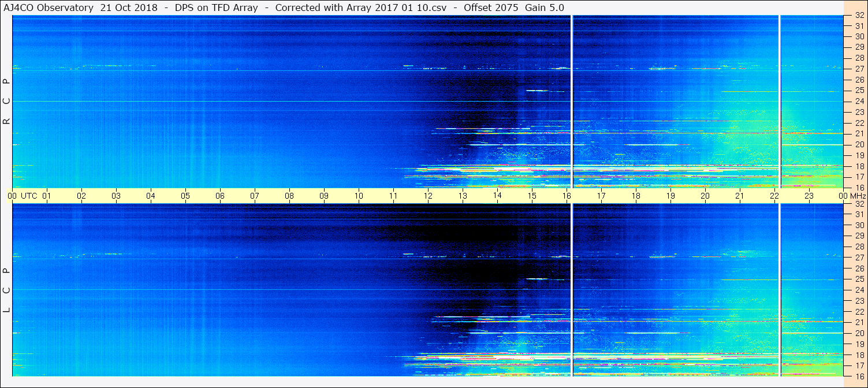Click "Corrected with Array 2017 01 10.csv" text
The image size is (868, 388).
pos(361,8)
